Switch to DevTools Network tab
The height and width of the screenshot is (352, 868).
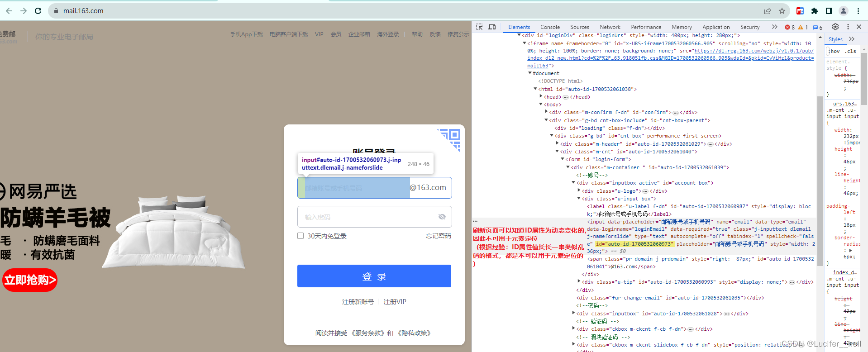[610, 27]
